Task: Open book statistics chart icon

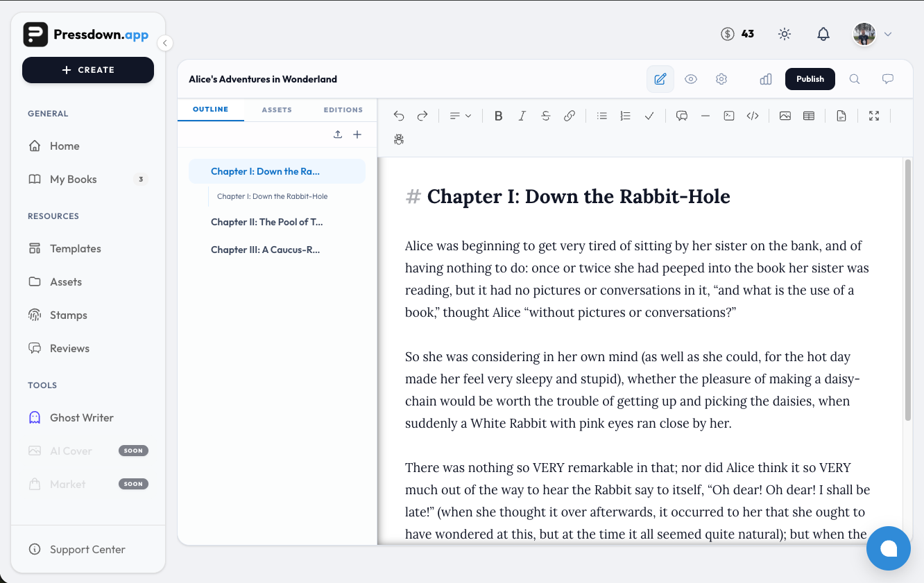Action: [x=766, y=79]
